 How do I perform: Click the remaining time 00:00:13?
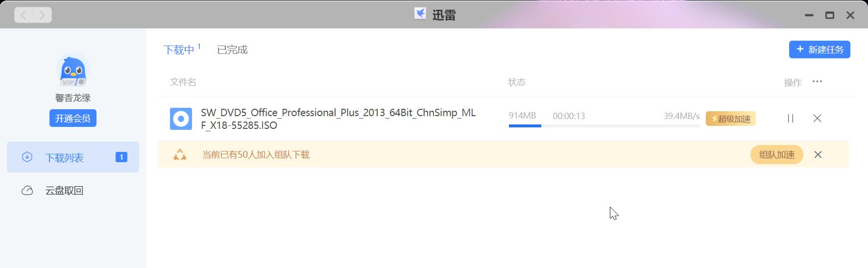pyautogui.click(x=569, y=116)
